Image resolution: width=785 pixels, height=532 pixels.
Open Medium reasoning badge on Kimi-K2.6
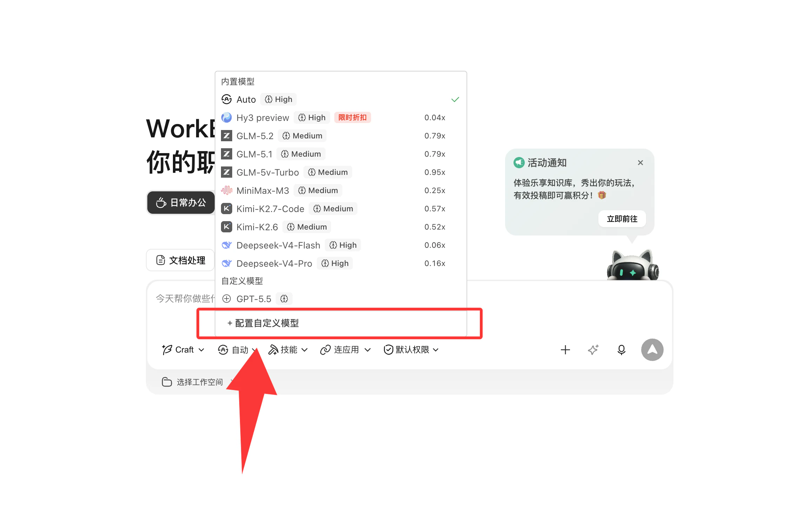tap(307, 227)
